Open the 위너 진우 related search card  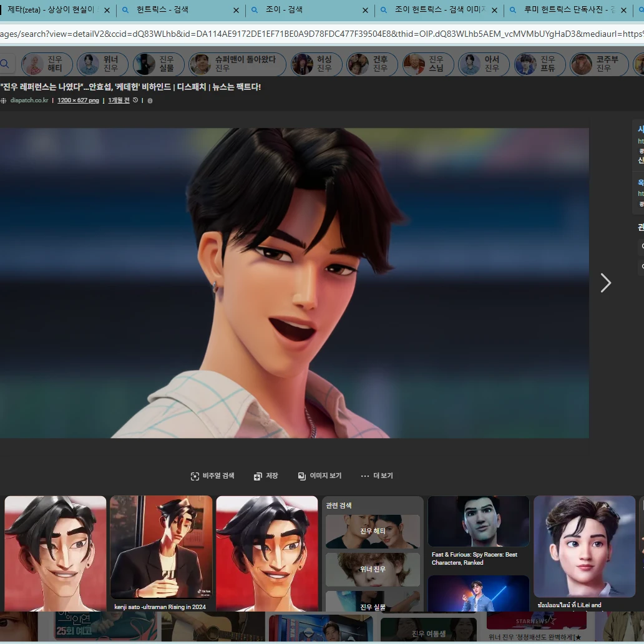[373, 569]
